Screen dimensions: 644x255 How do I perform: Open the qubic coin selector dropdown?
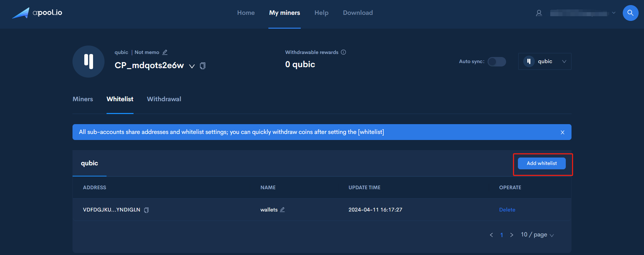pos(545,61)
